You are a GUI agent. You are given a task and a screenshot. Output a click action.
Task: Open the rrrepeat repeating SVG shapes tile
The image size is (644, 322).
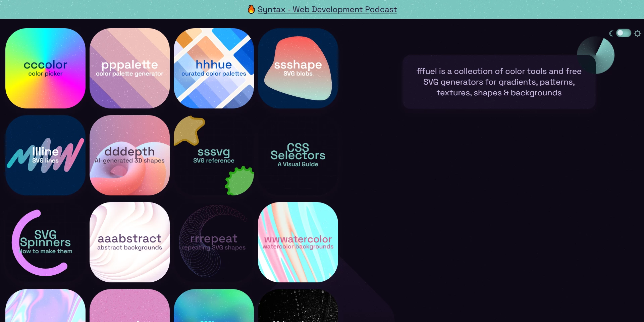point(214,242)
